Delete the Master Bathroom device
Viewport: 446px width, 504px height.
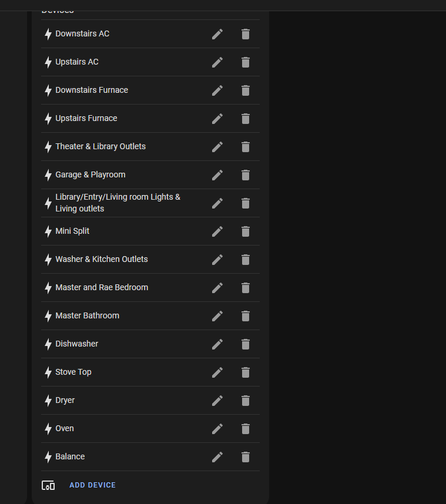[x=246, y=316]
